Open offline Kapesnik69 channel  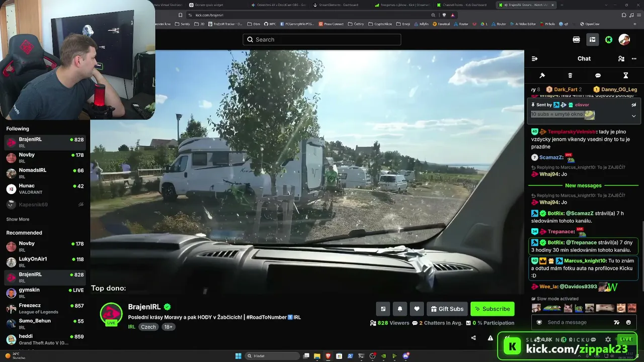45,205
